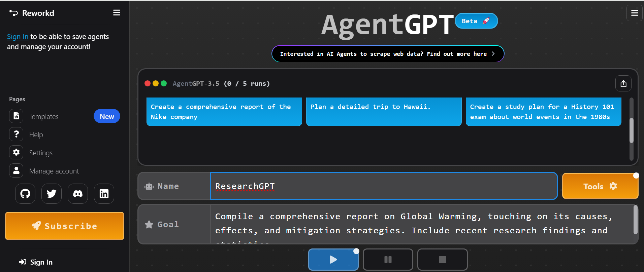Click the star icon beside Goal
644x272 pixels.
tap(149, 224)
